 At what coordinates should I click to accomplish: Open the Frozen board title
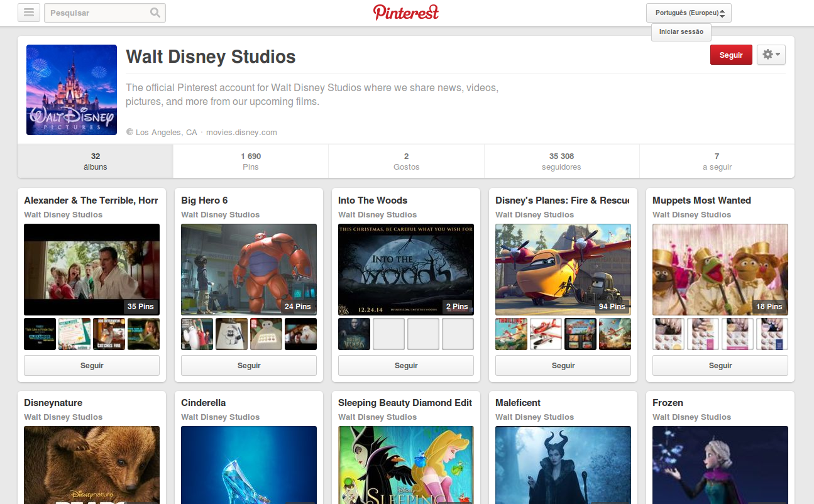(668, 403)
